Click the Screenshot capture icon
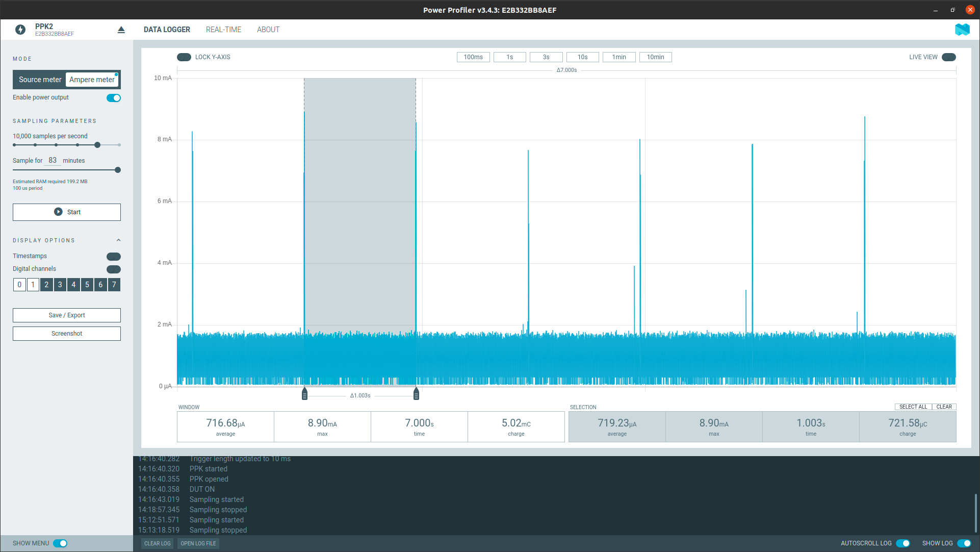The height and width of the screenshot is (552, 980). 66,333
